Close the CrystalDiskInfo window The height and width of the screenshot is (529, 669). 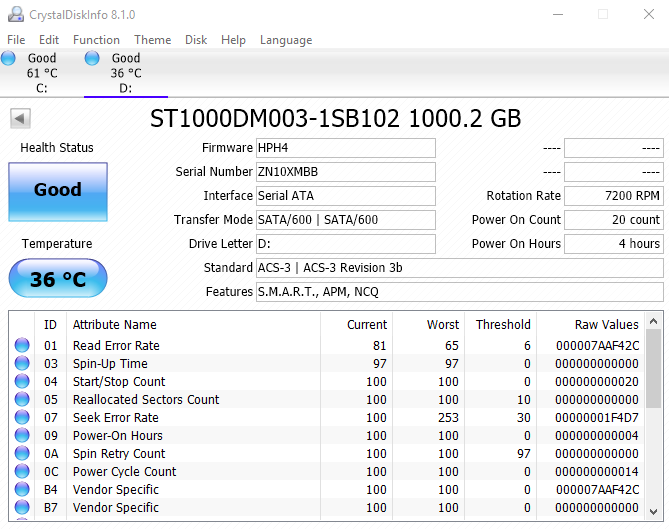point(649,15)
